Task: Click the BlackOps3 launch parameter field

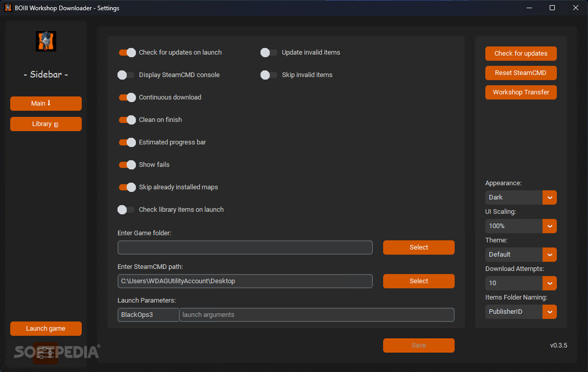Action: [x=148, y=315]
